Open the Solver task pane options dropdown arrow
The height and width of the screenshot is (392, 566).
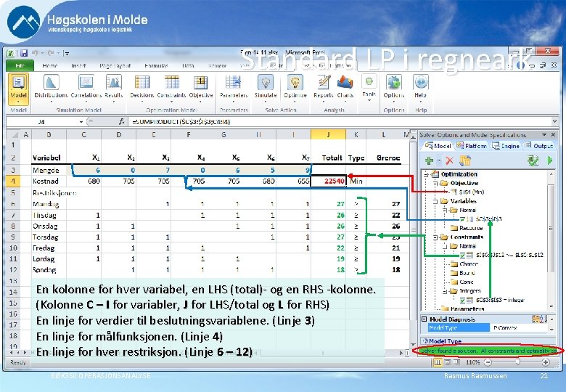pyautogui.click(x=544, y=134)
